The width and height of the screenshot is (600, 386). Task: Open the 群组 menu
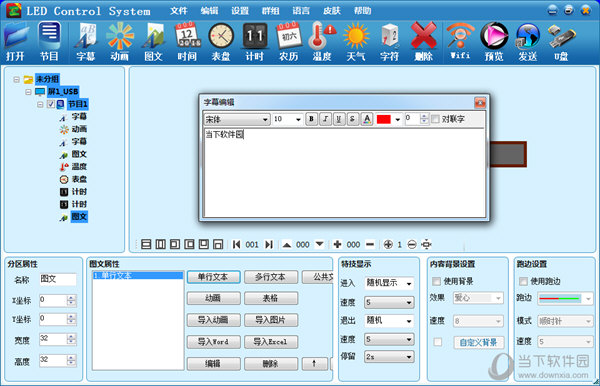271,11
